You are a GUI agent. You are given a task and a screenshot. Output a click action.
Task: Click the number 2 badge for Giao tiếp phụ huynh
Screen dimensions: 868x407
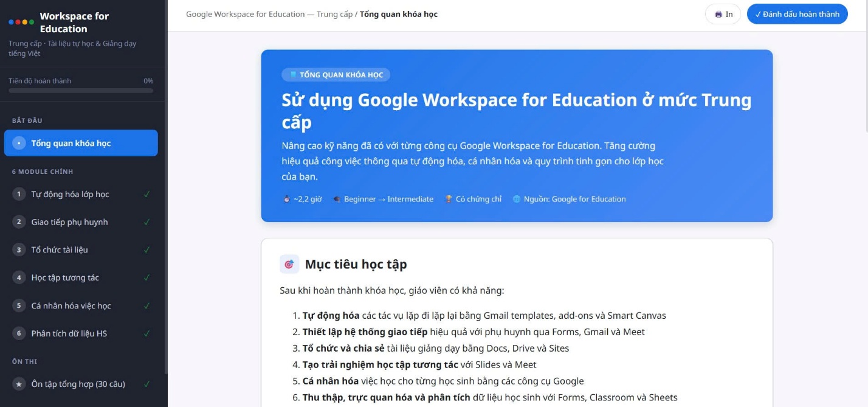[x=19, y=222]
